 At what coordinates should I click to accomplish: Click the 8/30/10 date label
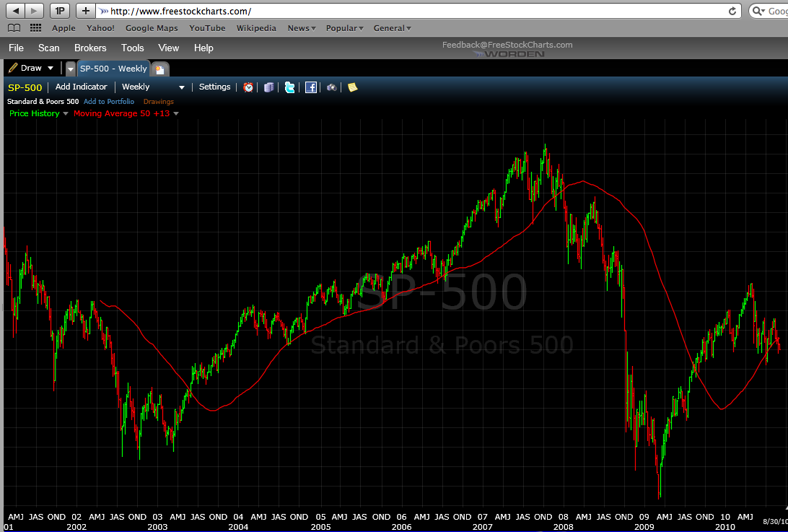click(775, 522)
